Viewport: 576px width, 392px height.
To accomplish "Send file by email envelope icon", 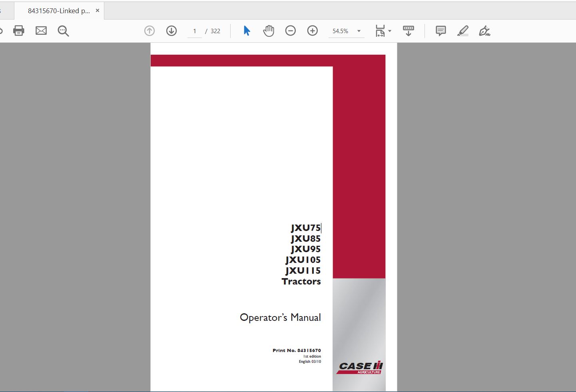I will (41, 31).
